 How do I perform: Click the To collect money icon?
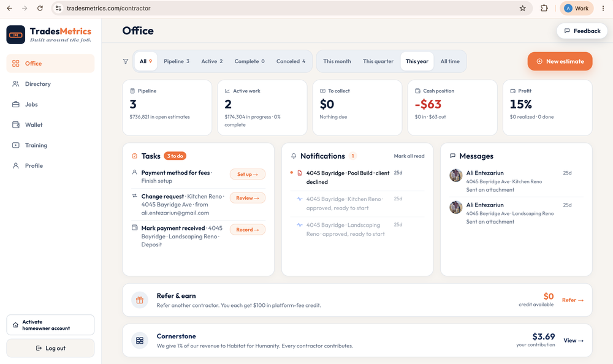[322, 91]
